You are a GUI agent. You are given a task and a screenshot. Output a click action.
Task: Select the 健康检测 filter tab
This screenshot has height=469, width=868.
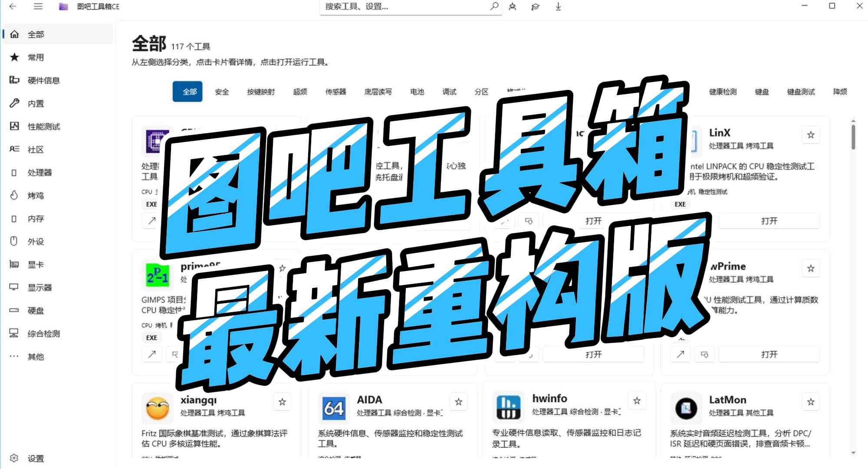723,92
